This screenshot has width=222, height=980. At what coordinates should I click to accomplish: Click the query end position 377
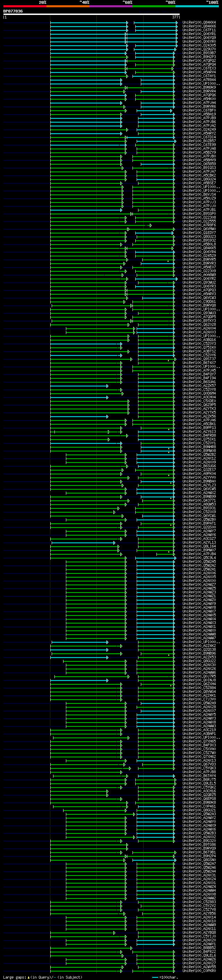[175, 17]
